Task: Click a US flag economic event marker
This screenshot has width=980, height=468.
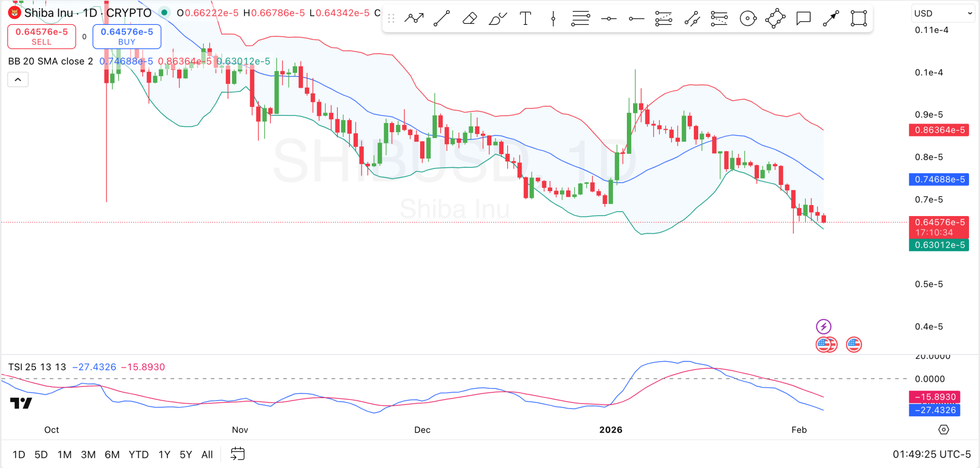Action: [854, 344]
